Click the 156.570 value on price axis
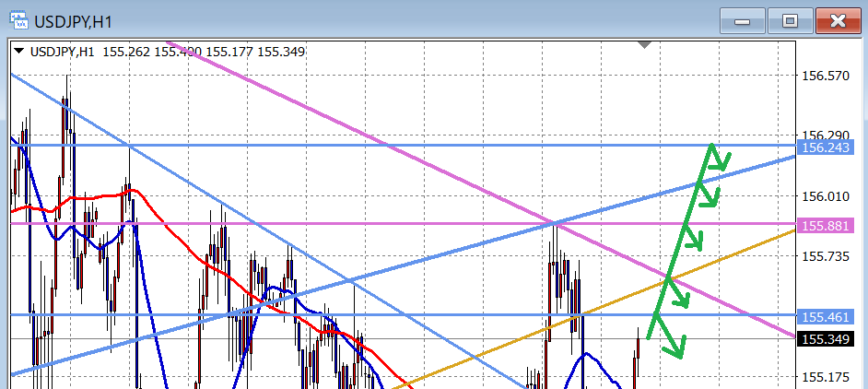The height and width of the screenshot is (389, 868). [826, 76]
